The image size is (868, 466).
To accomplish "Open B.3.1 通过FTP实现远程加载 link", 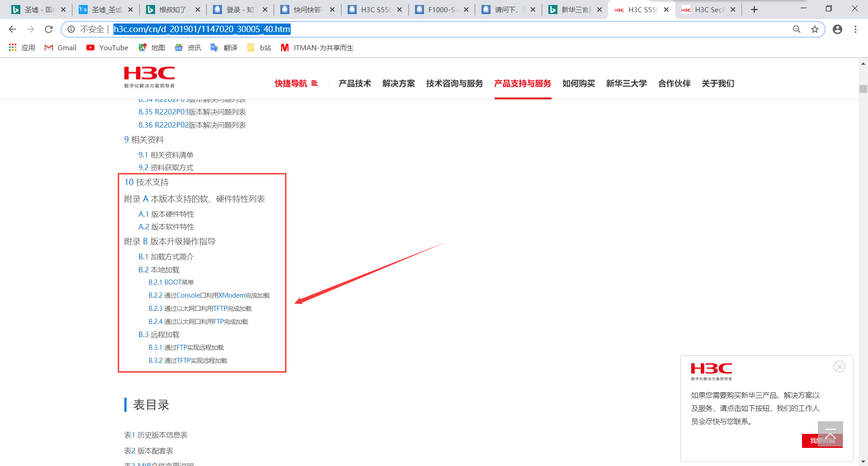I will click(x=186, y=347).
